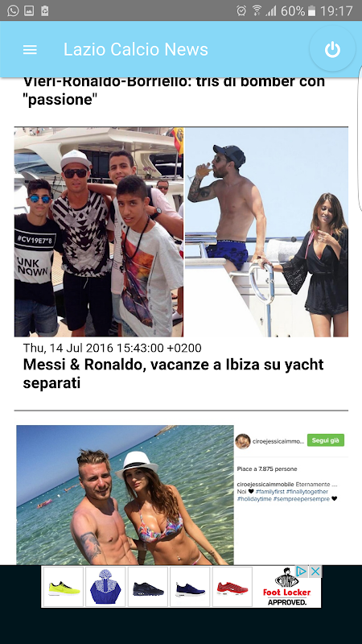The height and width of the screenshot is (644, 362).
Task: Tap the power button icon
Action: [332, 49]
